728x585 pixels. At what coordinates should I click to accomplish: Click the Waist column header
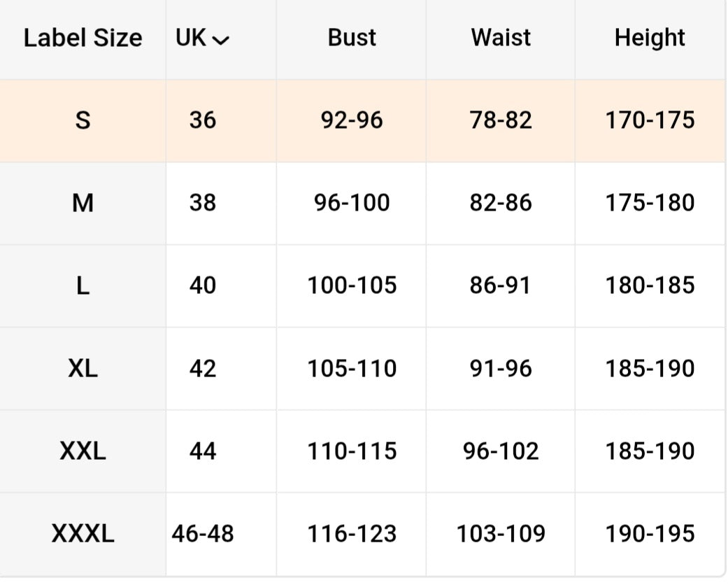(501, 38)
